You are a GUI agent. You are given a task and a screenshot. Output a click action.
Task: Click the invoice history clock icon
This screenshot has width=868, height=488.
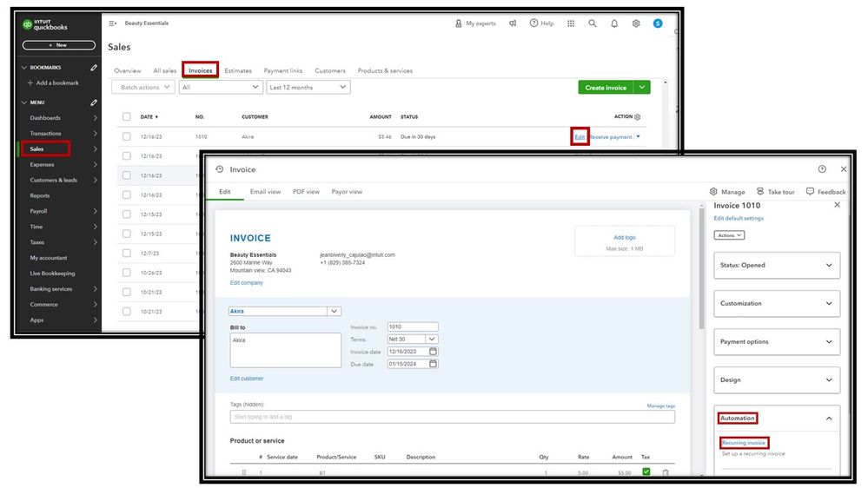(220, 169)
